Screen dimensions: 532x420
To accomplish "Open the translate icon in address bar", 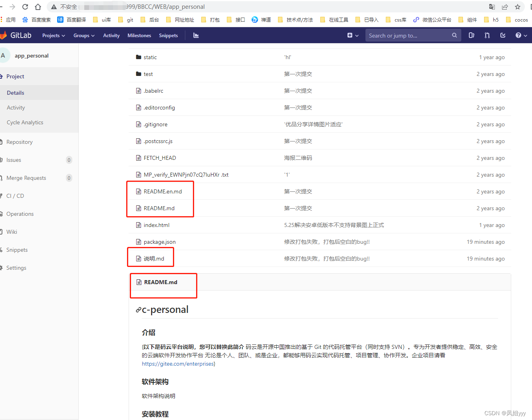I will click(492, 7).
